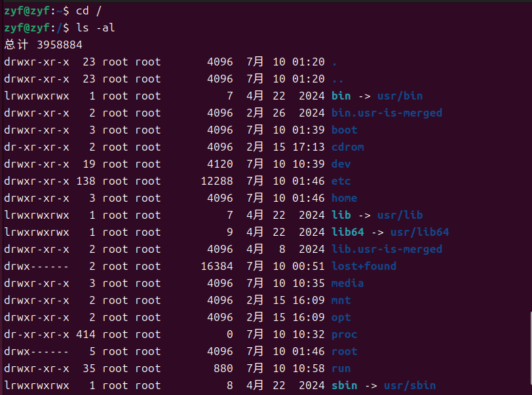Click the total size 3958884 text
This screenshot has height=395, width=532.
[59, 45]
